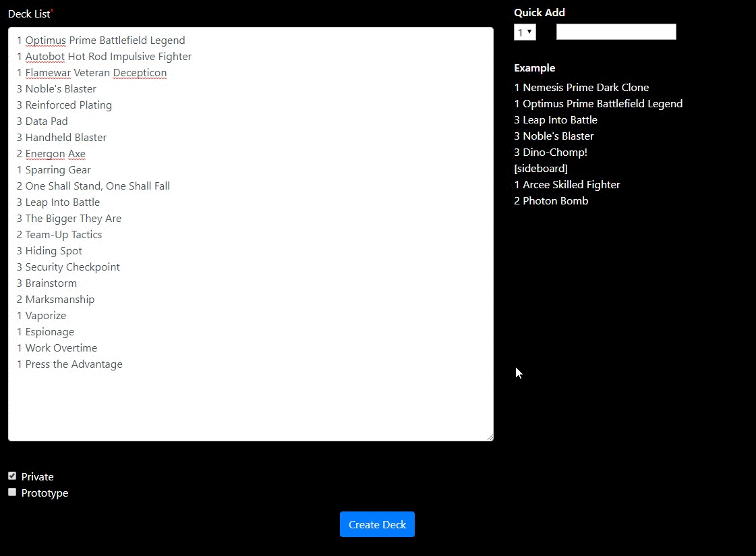Image resolution: width=756 pixels, height=556 pixels.
Task: Click example '1 Arcee Skilled Fighter'
Action: click(x=567, y=185)
